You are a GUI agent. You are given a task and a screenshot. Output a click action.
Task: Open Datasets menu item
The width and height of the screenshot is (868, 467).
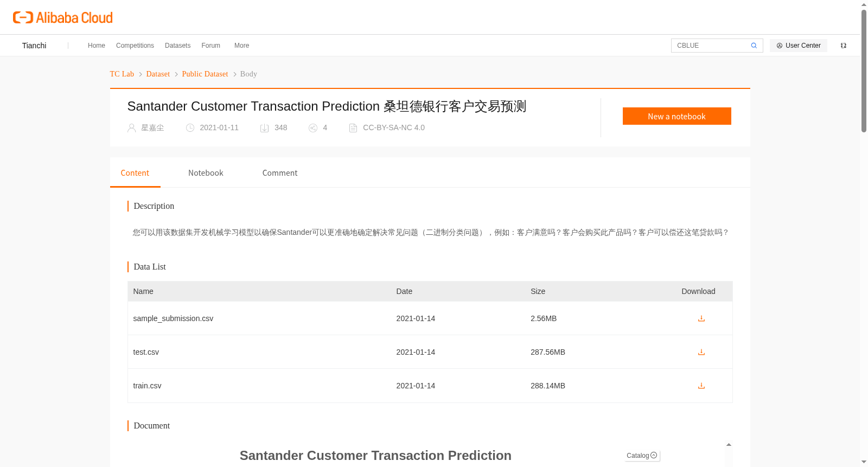(x=178, y=46)
